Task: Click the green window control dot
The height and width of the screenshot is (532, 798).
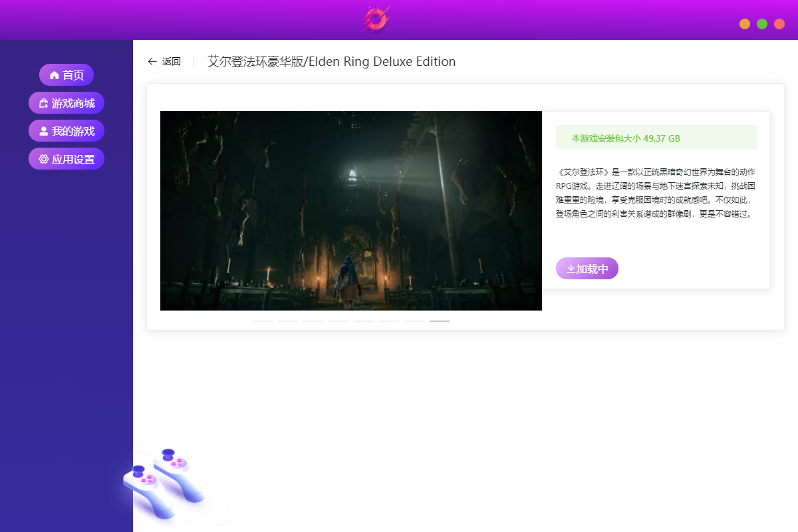Action: tap(762, 24)
